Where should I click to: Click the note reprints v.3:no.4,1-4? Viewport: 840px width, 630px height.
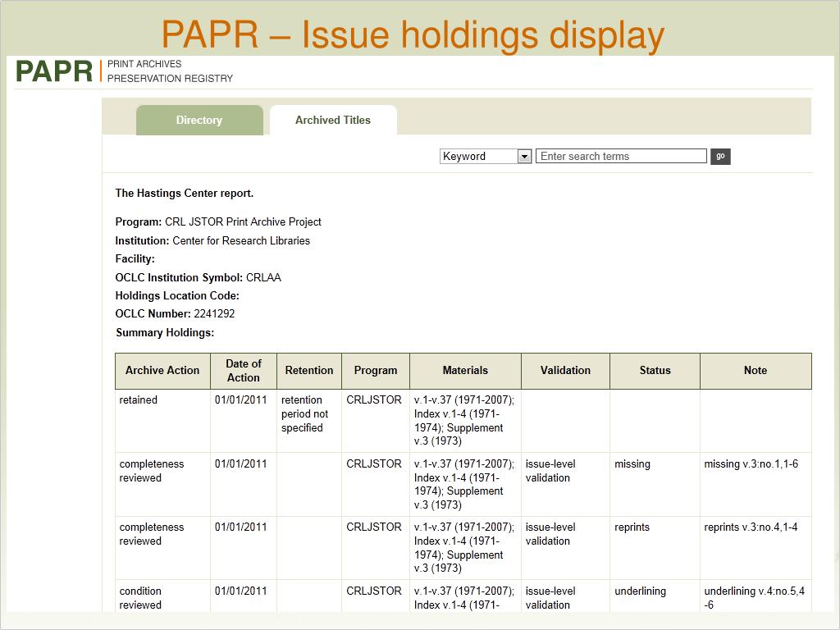click(751, 527)
